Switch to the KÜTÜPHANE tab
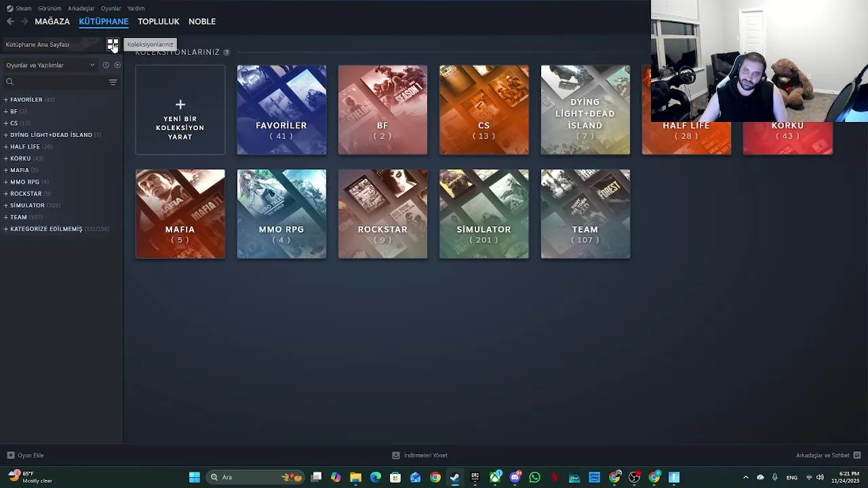The width and height of the screenshot is (868, 488). 104,22
